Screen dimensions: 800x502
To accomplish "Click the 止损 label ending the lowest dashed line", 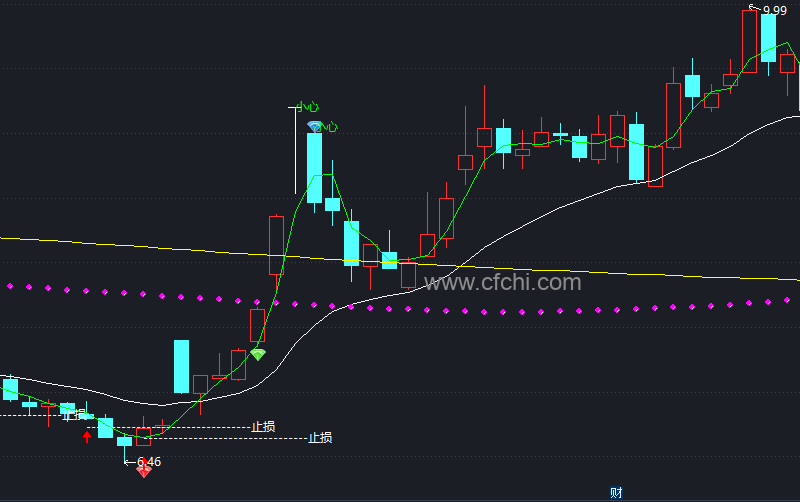I will click(x=320, y=438).
